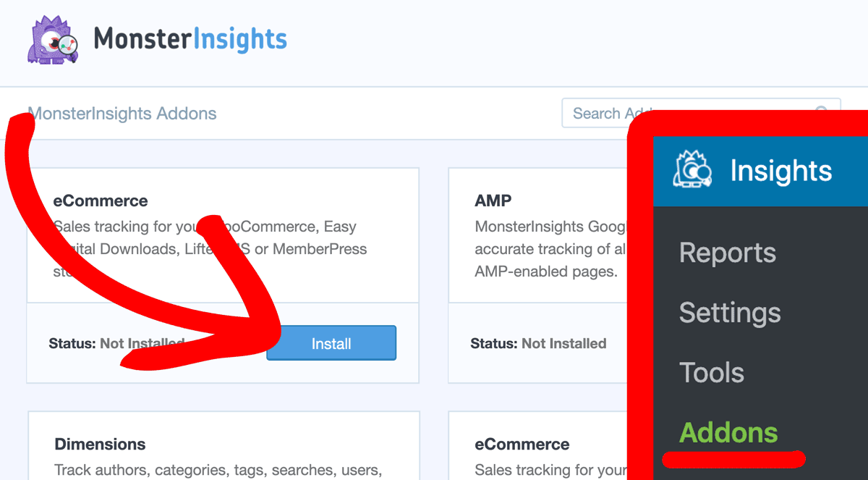868x480 pixels.
Task: Open Reports from the Insights sidebar
Action: click(x=727, y=253)
